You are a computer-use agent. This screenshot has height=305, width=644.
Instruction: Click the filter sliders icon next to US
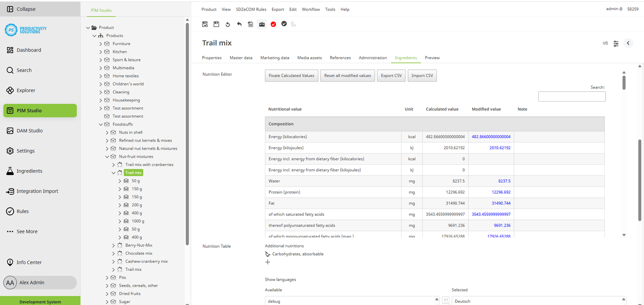click(x=616, y=43)
